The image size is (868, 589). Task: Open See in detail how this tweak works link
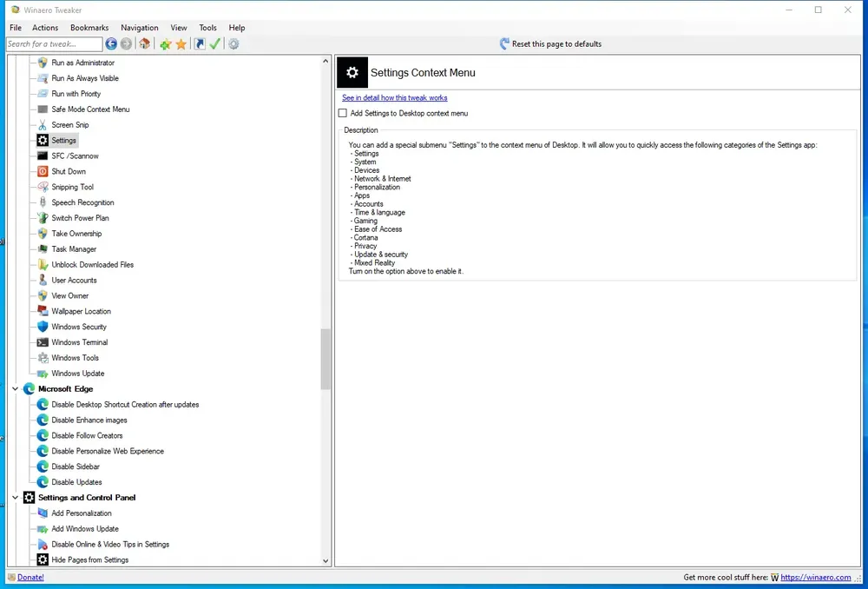pos(395,97)
